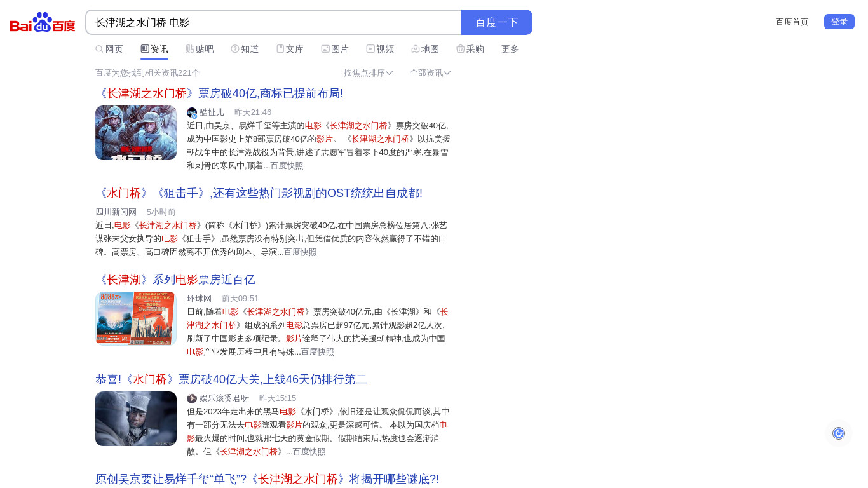Open the 地图 tab
The image size is (868, 488).
click(x=425, y=49)
